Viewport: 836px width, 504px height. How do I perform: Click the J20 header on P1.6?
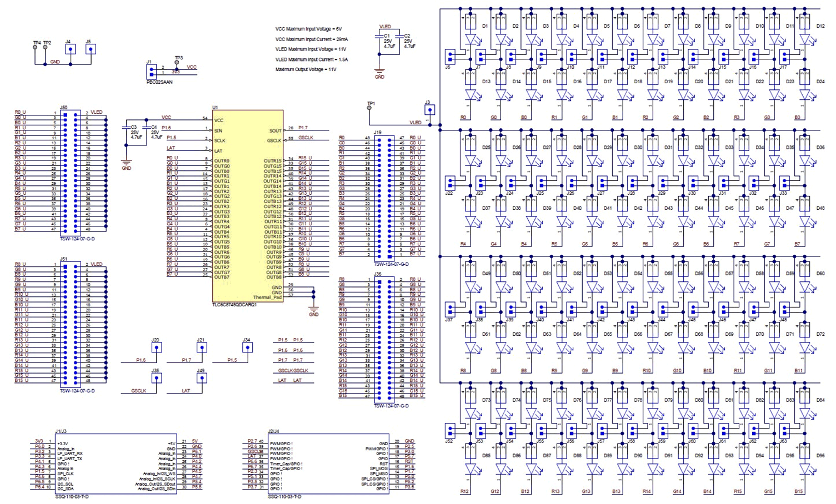pos(157,348)
